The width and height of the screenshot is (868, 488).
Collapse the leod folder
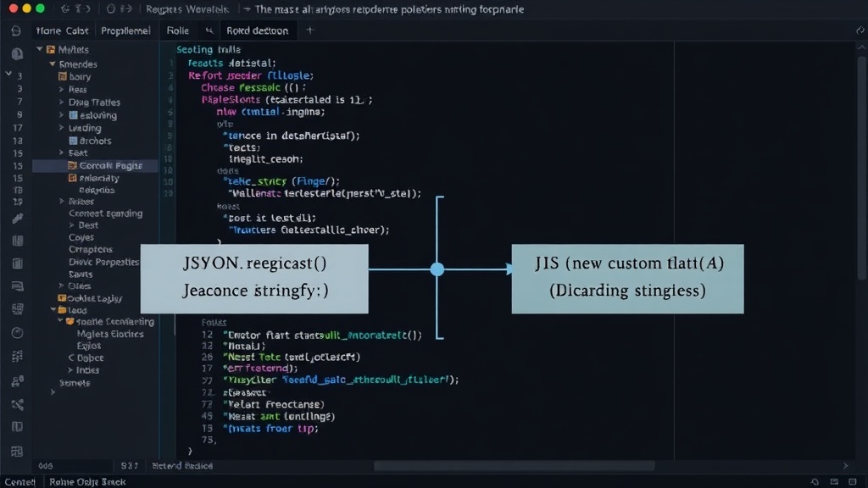pos(53,310)
